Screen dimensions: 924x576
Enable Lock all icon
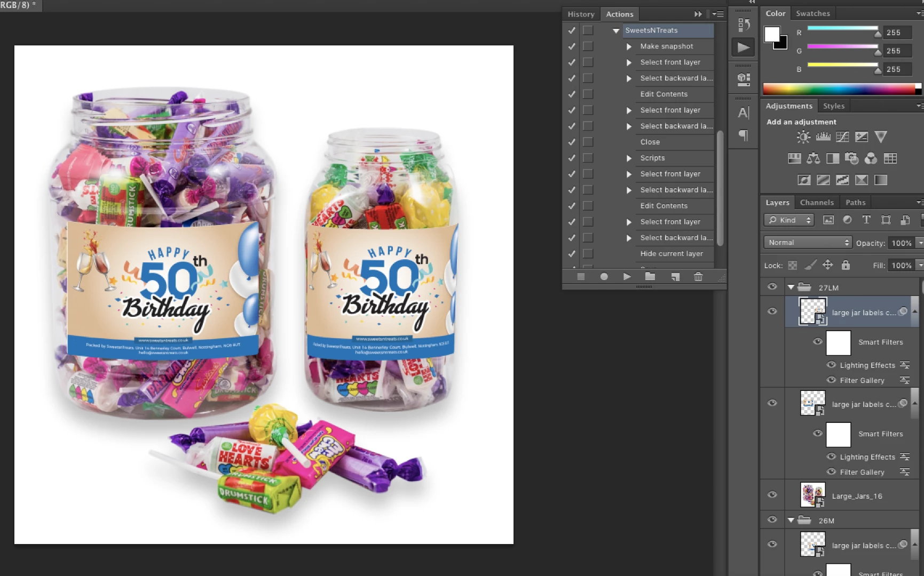(846, 265)
